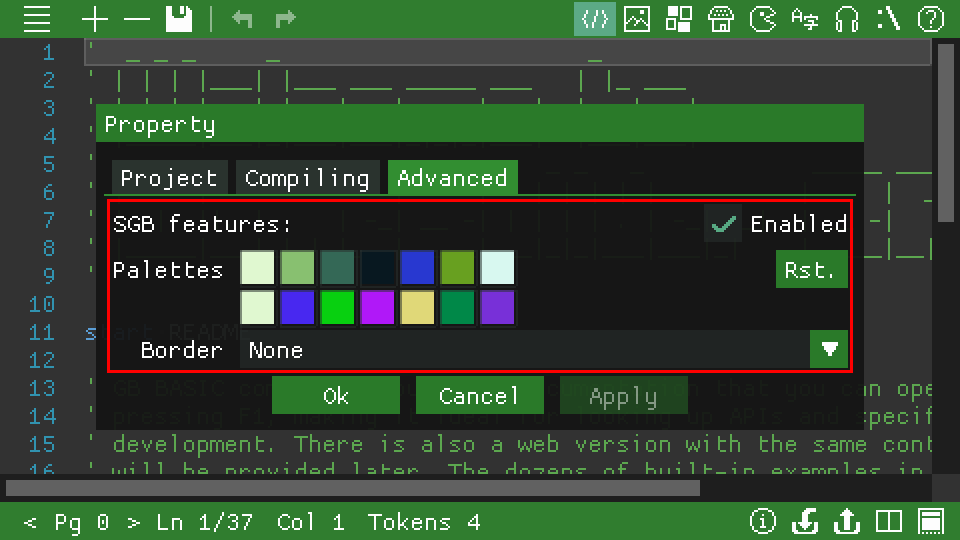Switch to the Compiling tab

click(307, 178)
